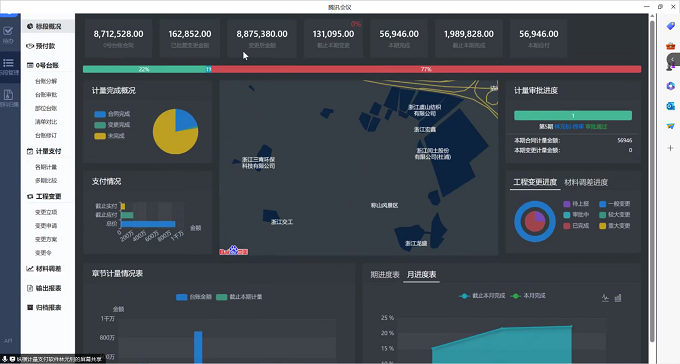The width and height of the screenshot is (680, 364).
Task: Open the toolbox icon in right sidebar
Action: click(x=670, y=46)
